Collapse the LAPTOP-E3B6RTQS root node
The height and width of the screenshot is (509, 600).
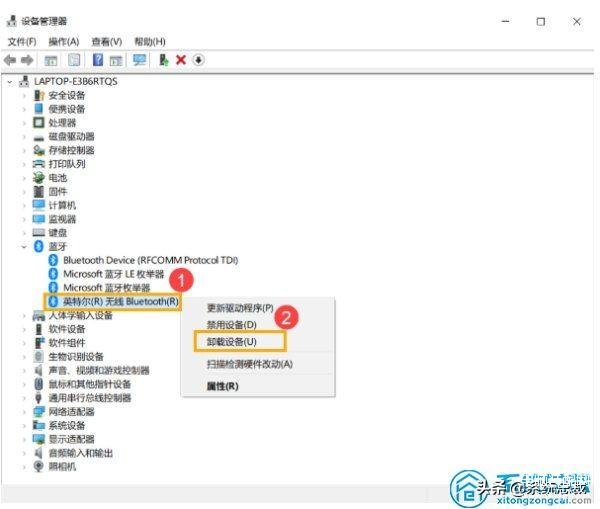point(10,82)
